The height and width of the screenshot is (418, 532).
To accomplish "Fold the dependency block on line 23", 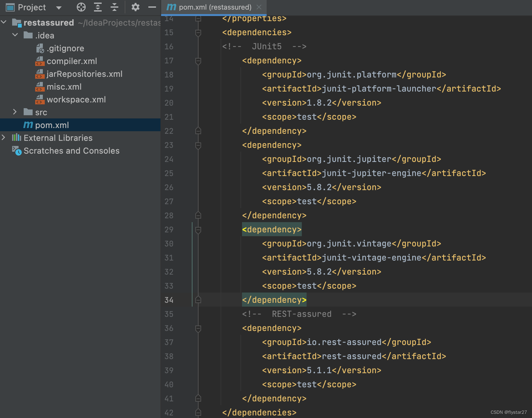I will click(x=198, y=145).
